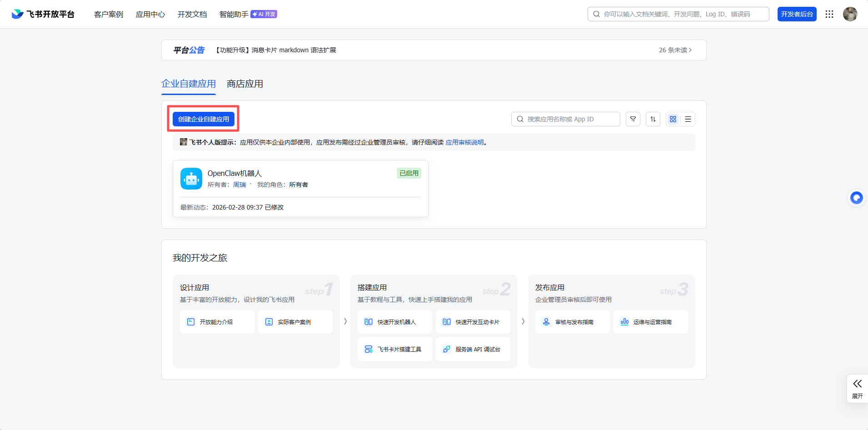Click the 快速开发互动卡片 book icon

tap(447, 322)
